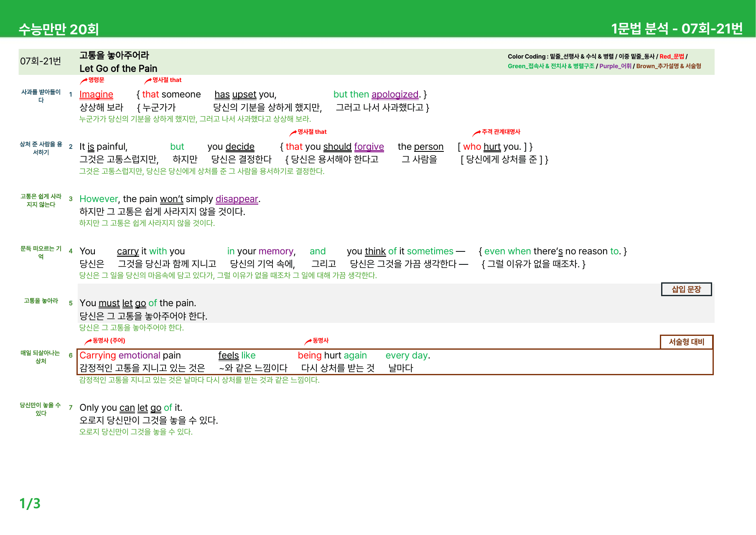Viewport: 756px width, 535px height.
Task: Click the 07회-21번 passage number label
Action: click(41, 61)
